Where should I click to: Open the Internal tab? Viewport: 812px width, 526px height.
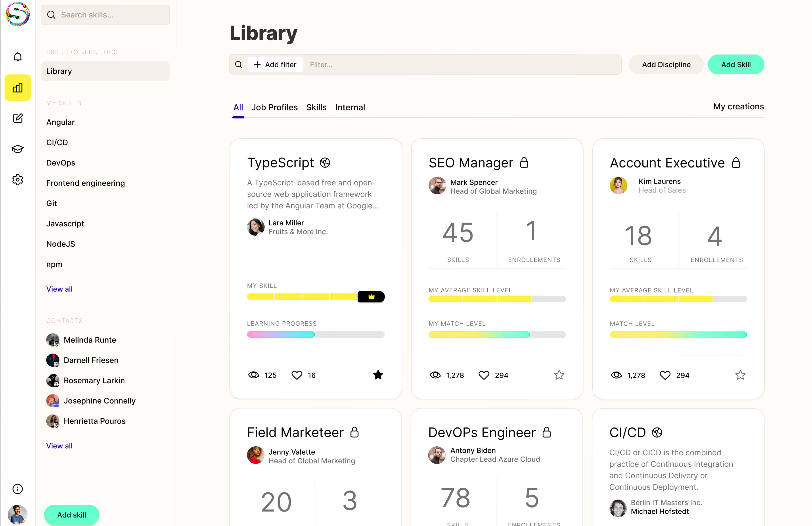[x=350, y=107]
